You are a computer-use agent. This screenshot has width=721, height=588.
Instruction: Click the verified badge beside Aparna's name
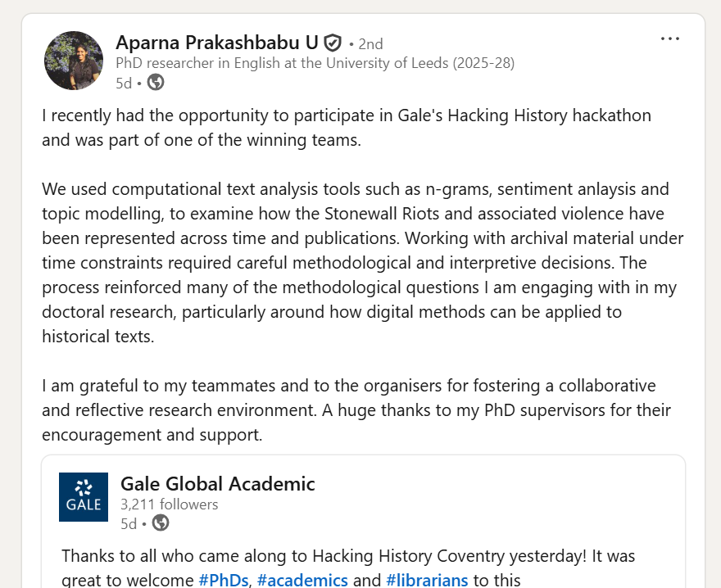[x=333, y=43]
